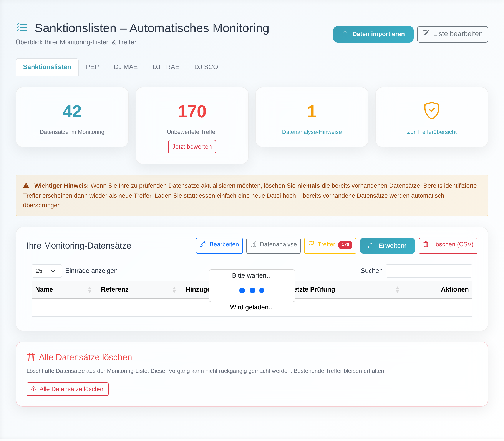
Task: Open the entries-per-page dropdown showing 25
Action: click(x=47, y=271)
